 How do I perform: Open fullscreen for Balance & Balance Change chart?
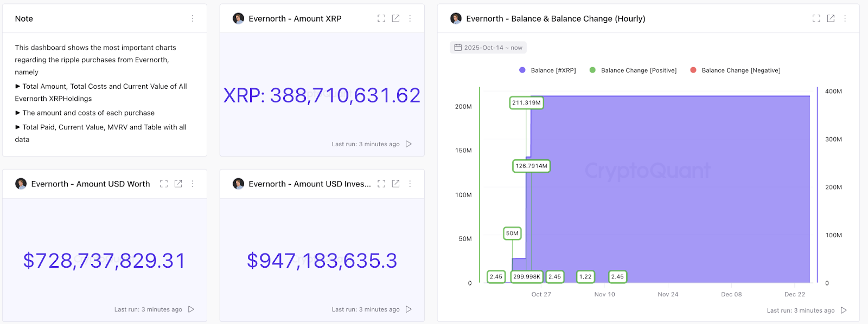(x=816, y=18)
